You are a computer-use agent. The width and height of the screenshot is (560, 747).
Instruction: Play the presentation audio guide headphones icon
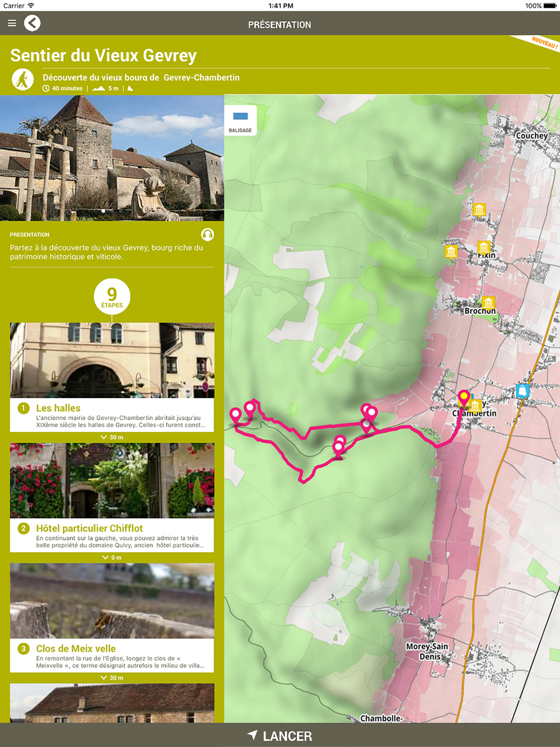207,235
